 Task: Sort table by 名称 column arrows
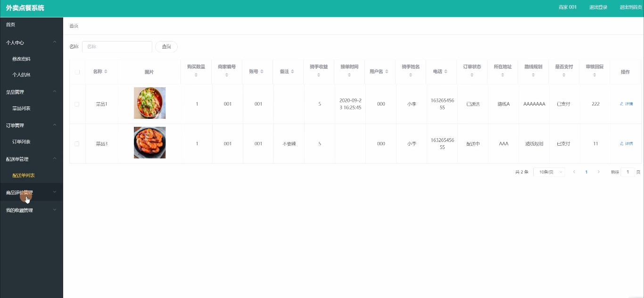point(106,72)
